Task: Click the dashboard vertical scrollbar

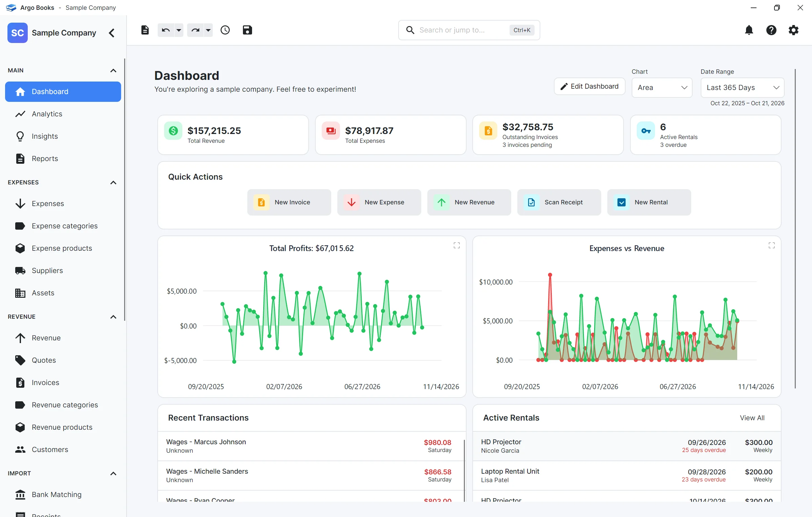Action: (x=795, y=229)
